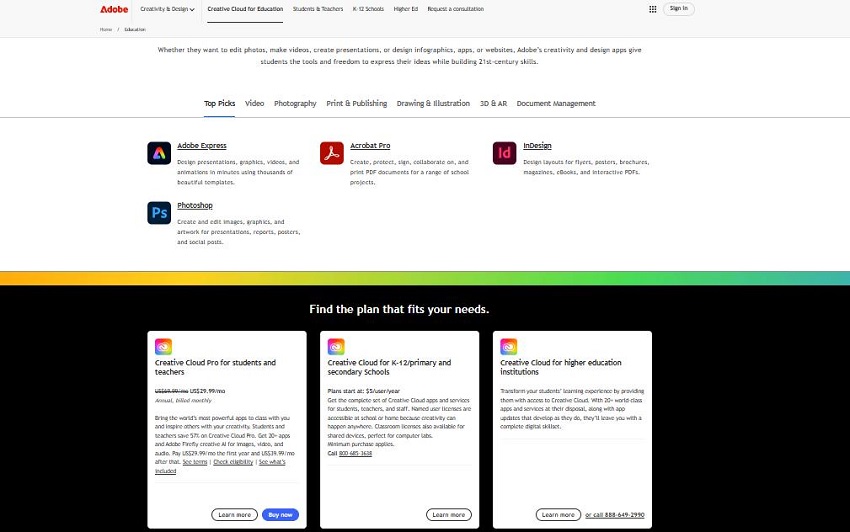
Task: Open the Print & Publishing tab
Action: pos(357,103)
